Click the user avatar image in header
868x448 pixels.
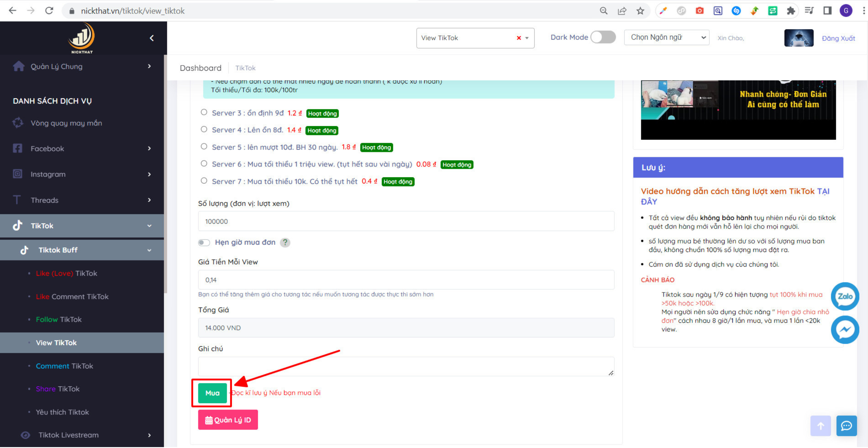coord(799,38)
